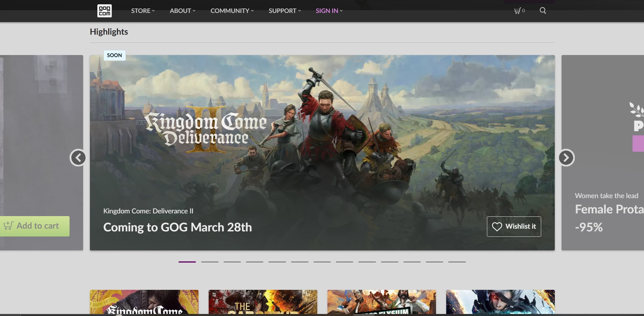Viewport: 644px width, 316px height.
Task: Click the -95% discount label
Action: (589, 227)
